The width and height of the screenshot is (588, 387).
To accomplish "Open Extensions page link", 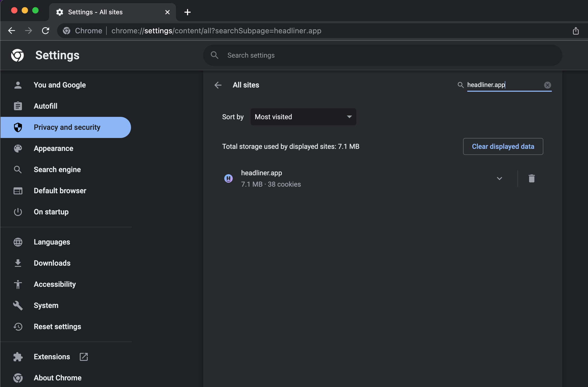I will 66,357.
